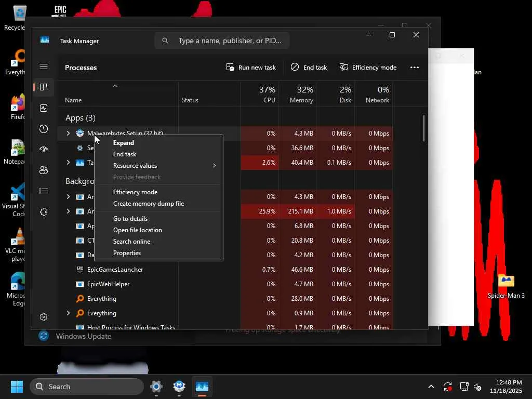Expand the Malwarebytes Setup process group

pos(68,134)
